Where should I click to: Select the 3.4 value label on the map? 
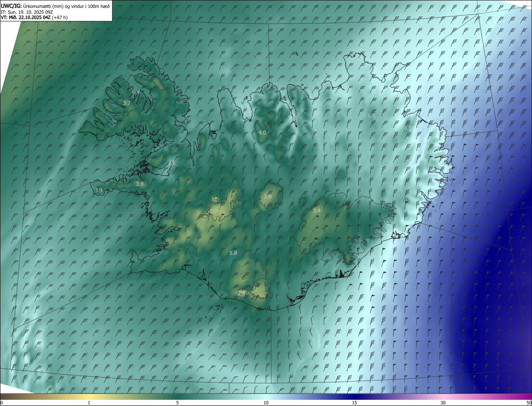click(317, 211)
